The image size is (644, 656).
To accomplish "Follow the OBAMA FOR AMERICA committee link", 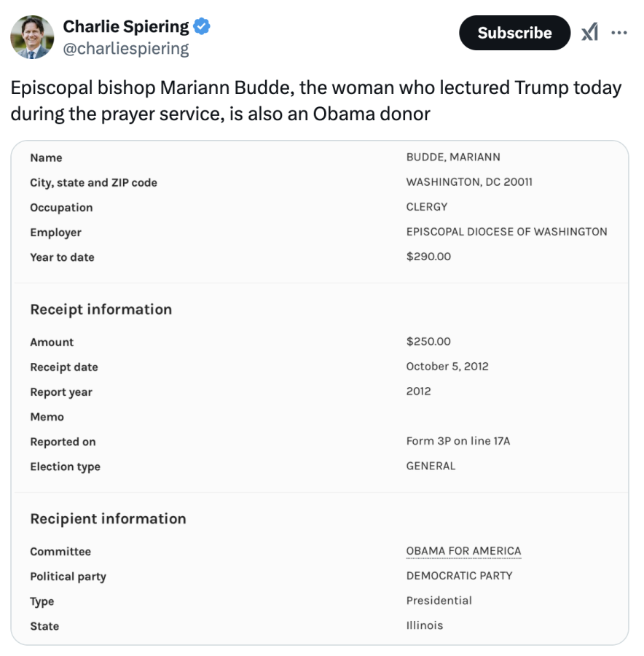I will [x=463, y=551].
